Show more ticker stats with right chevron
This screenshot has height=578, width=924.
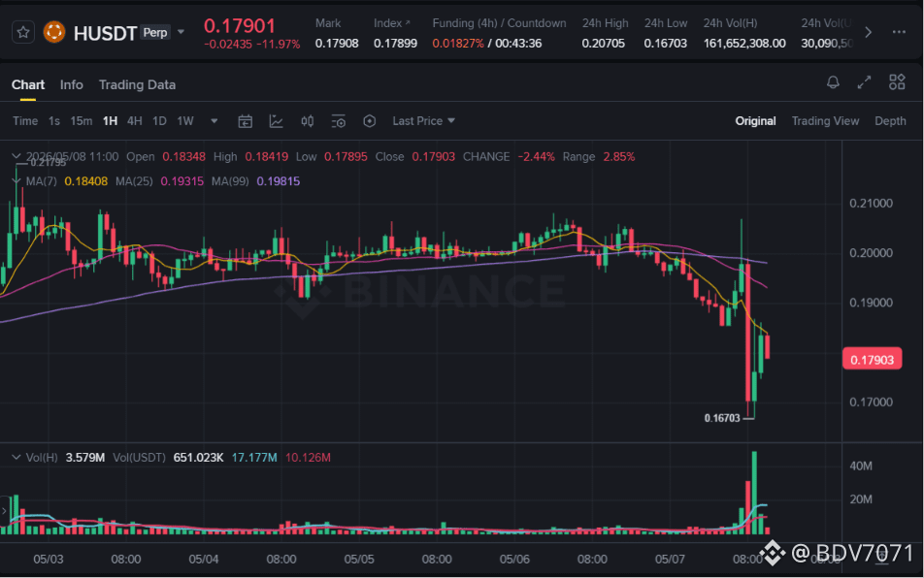click(x=868, y=32)
